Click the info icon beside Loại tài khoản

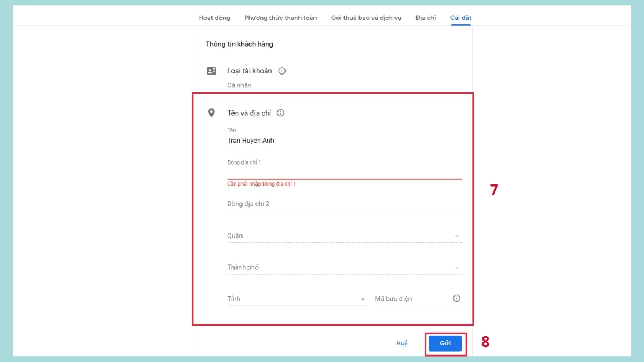(x=282, y=71)
